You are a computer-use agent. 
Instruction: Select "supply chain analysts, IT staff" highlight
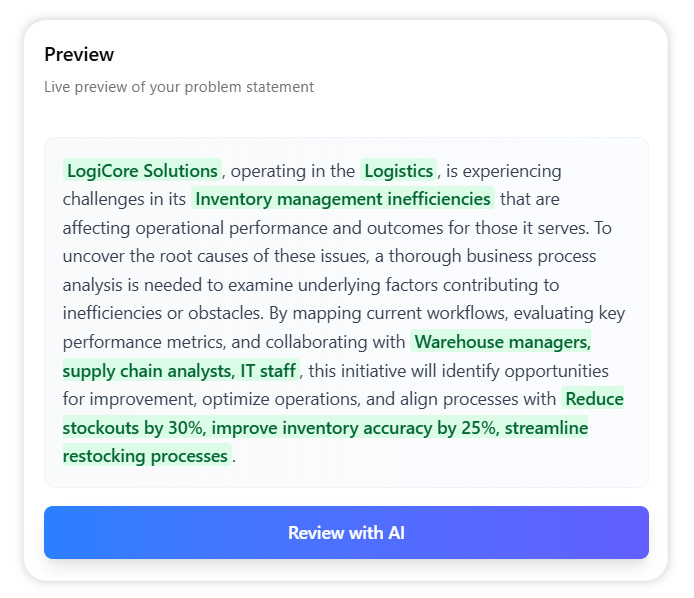click(180, 371)
